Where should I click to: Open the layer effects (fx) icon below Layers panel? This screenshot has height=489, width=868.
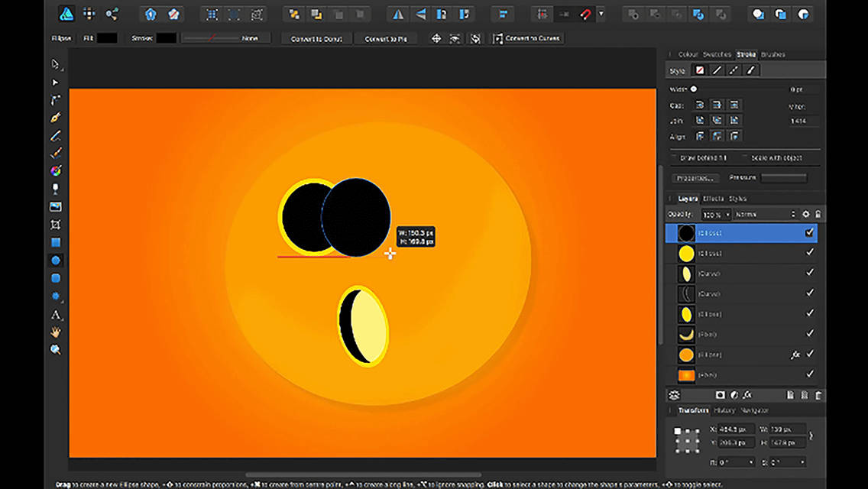747,396
